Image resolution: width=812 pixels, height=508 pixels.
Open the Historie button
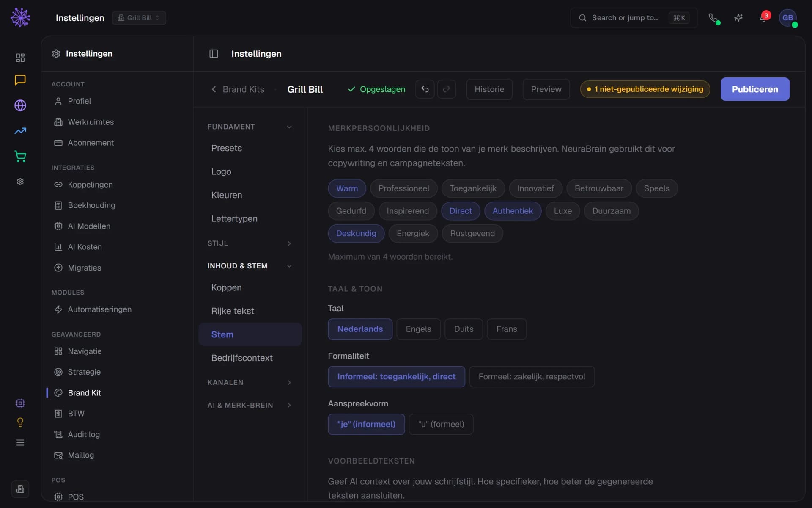tap(489, 89)
